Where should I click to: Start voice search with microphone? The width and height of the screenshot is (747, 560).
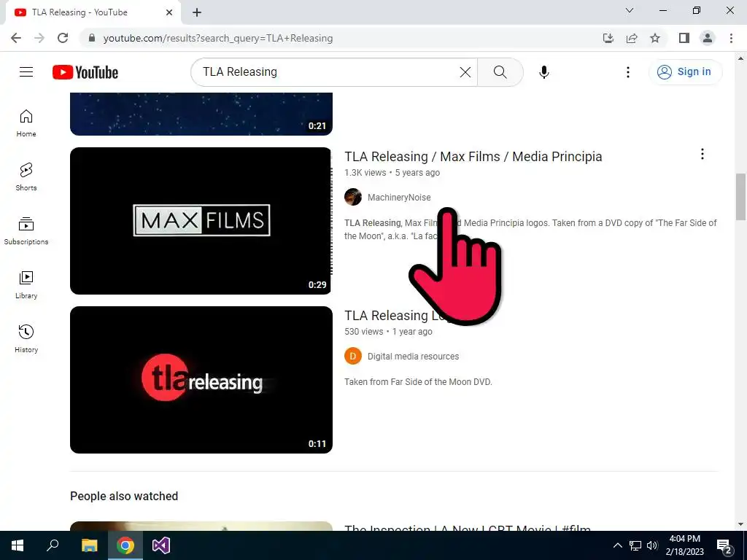click(x=543, y=72)
